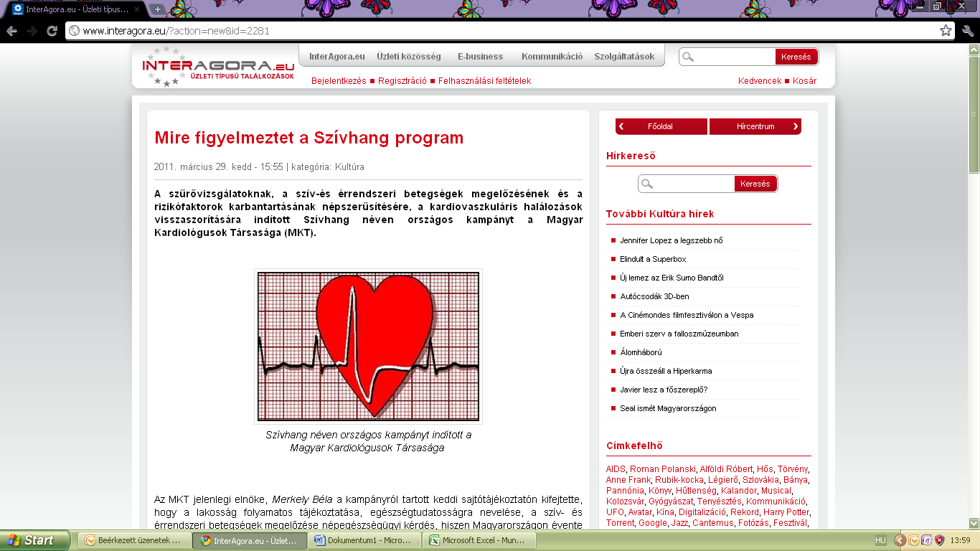Image resolution: width=980 pixels, height=551 pixels.
Task: Click the Roman Polanski tag
Action: (662, 469)
